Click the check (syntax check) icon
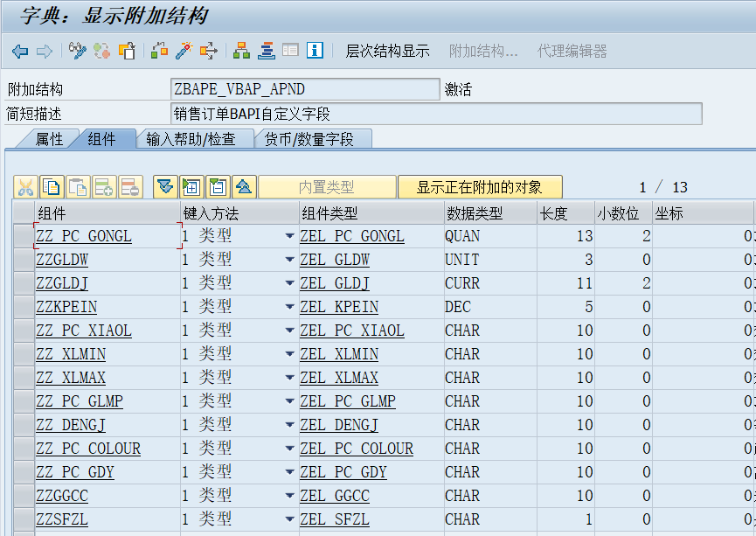 159,52
